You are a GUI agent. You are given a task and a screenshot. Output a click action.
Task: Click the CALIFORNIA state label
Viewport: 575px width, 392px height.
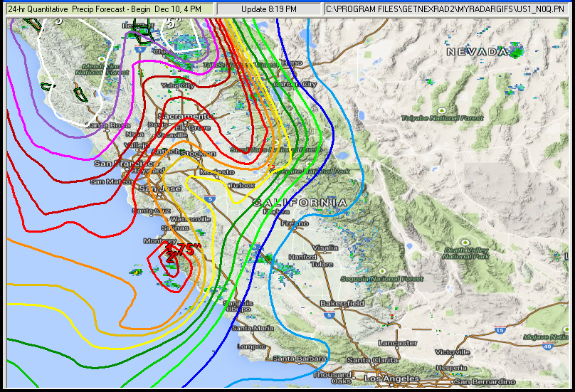[x=300, y=203]
